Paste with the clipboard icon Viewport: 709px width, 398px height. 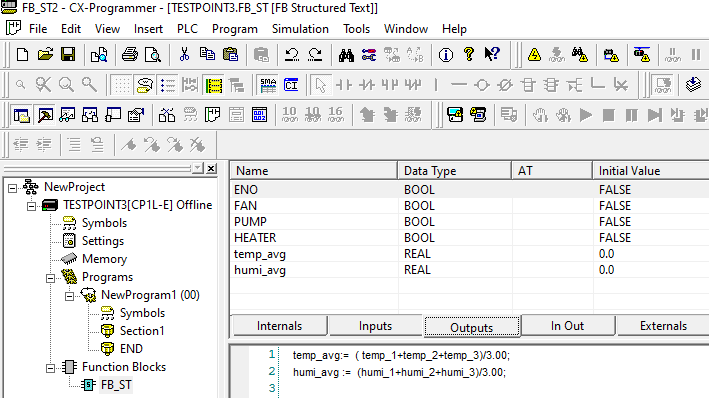230,55
